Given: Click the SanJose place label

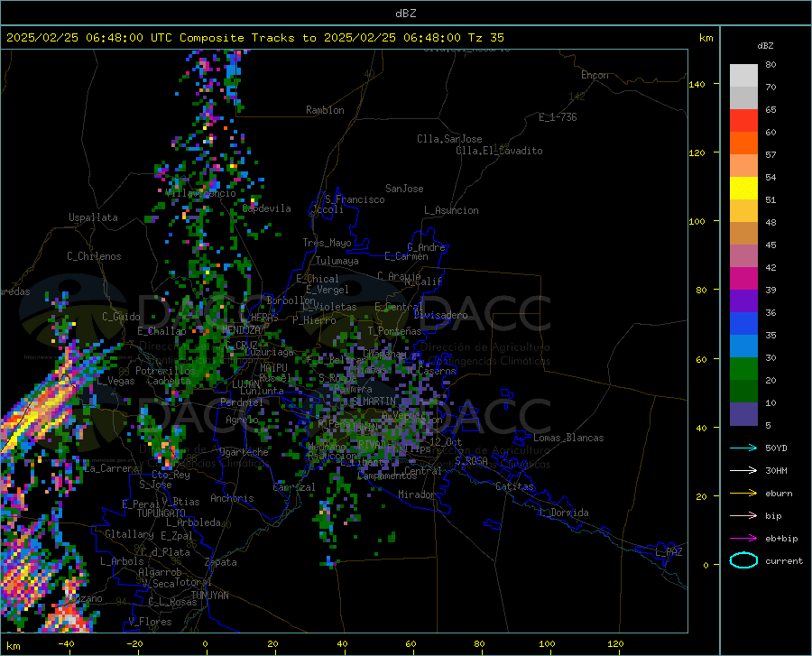Looking at the screenshot, I should tap(404, 189).
